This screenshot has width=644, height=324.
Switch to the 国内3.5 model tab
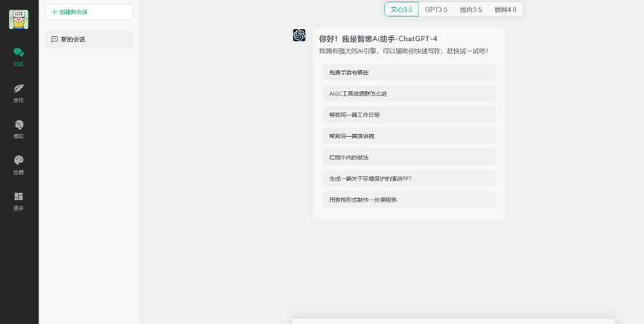coord(471,9)
